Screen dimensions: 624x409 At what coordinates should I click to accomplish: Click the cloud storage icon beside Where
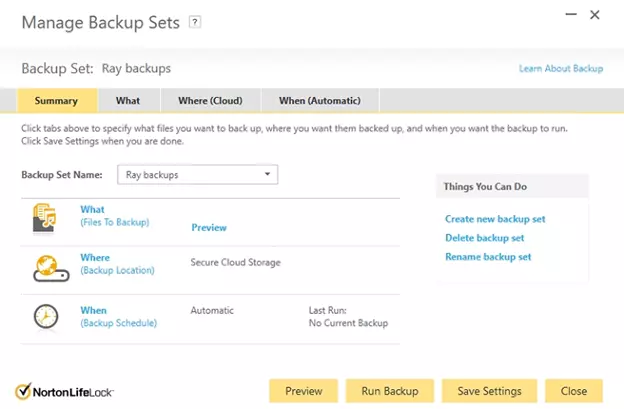point(44,268)
